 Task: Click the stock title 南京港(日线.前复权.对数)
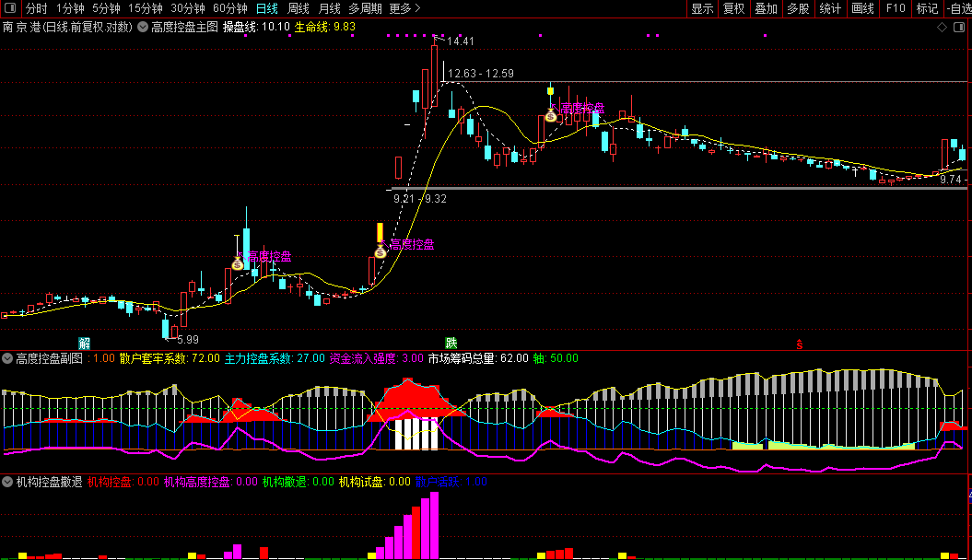(67, 28)
